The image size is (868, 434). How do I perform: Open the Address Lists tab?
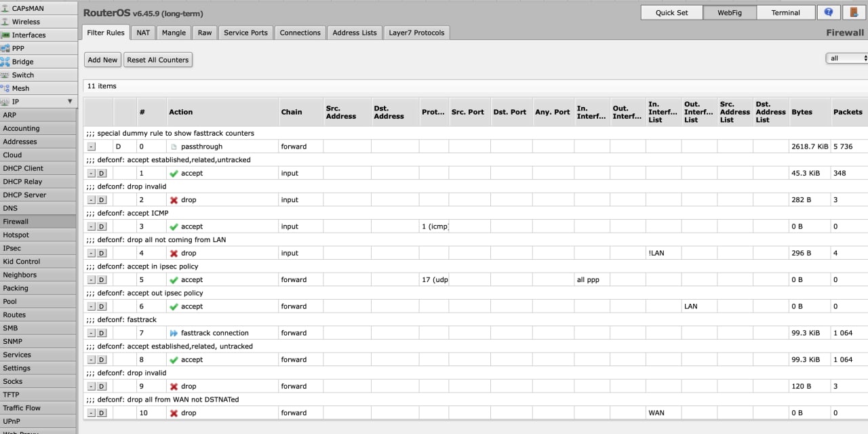[x=355, y=33]
